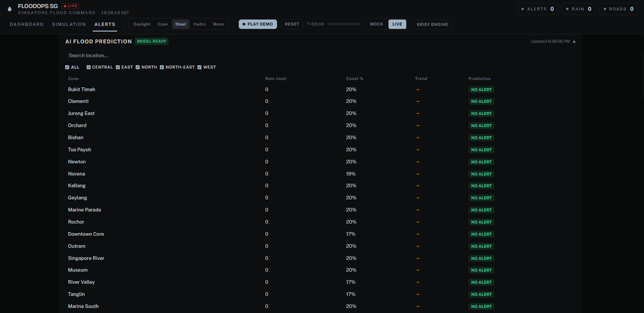644x313 pixels.
Task: Select the Rochor zone row
Action: (321, 222)
